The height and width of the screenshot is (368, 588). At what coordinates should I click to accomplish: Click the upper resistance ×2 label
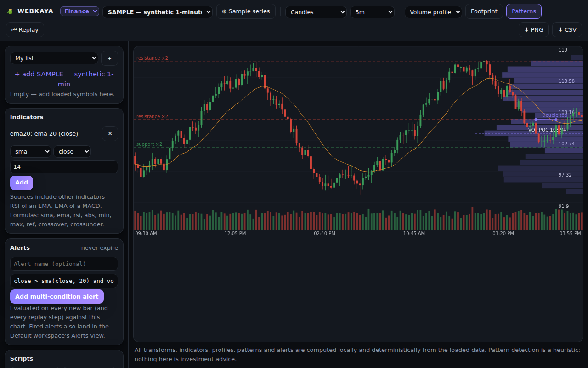[x=152, y=58]
